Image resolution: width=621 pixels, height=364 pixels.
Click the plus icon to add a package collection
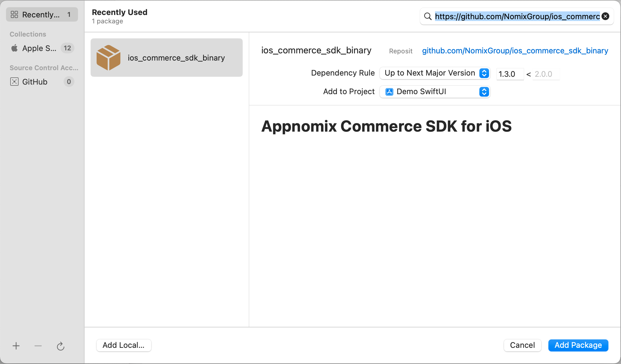point(16,346)
